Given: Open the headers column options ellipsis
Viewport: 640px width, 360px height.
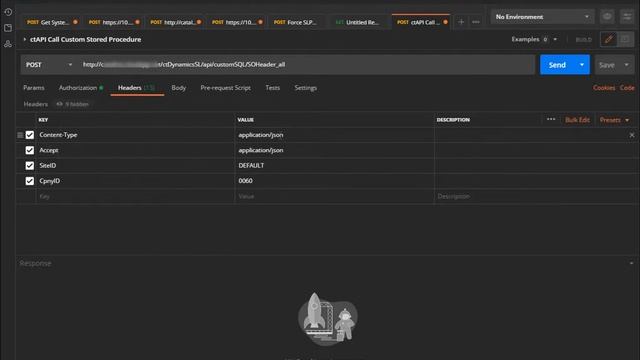Looking at the screenshot, I should coord(551,119).
